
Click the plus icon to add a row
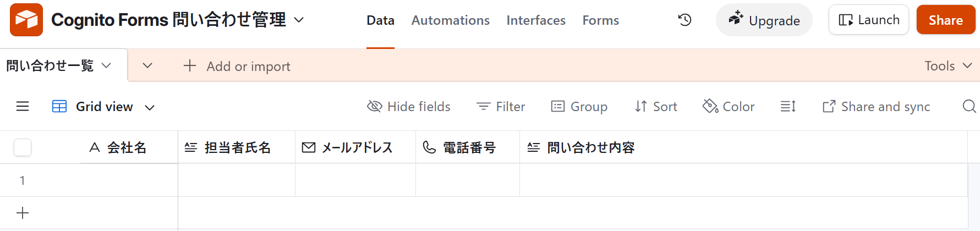click(x=23, y=213)
